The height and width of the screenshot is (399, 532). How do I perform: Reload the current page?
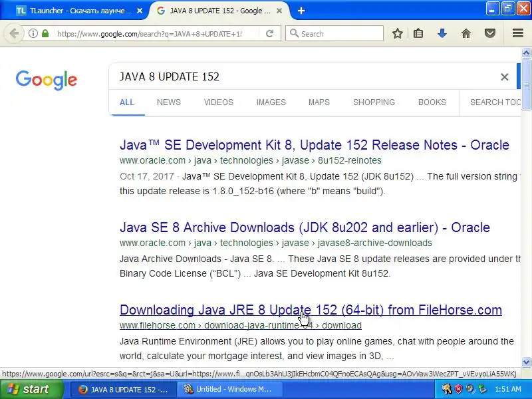(x=270, y=33)
